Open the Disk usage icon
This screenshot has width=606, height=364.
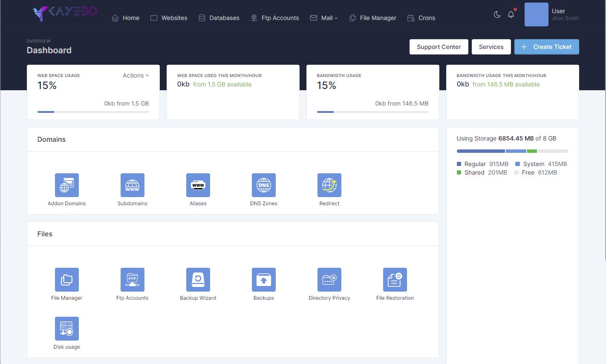pos(67,329)
